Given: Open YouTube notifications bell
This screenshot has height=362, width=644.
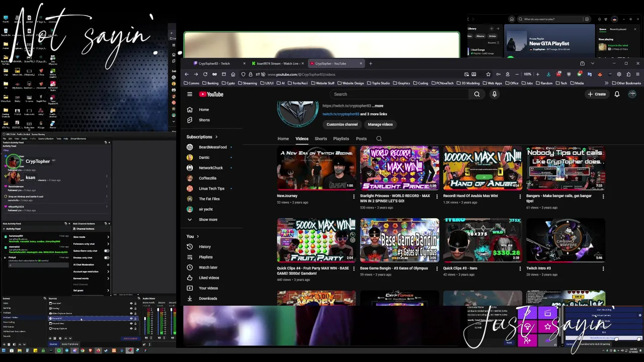Looking at the screenshot, I should pyautogui.click(x=617, y=94).
